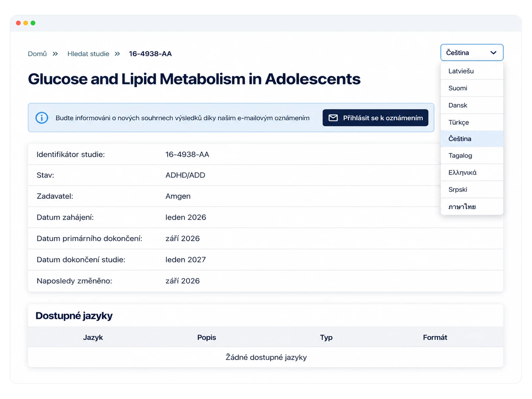532x399 pixels.
Task: Click double-arrow separator after Domů
Action: tap(55, 54)
